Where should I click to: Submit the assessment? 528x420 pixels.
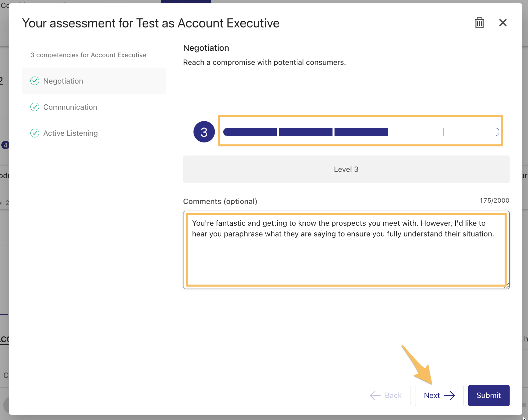[x=489, y=395]
